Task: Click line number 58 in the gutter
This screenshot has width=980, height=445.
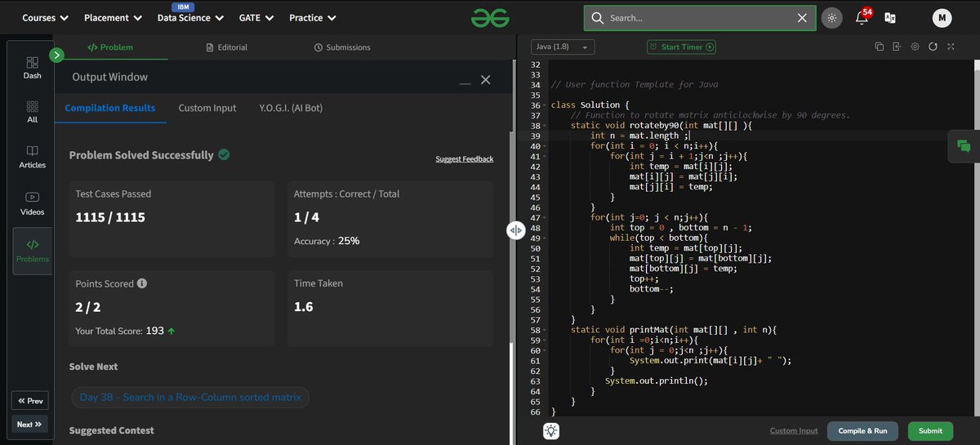Action: [535, 330]
